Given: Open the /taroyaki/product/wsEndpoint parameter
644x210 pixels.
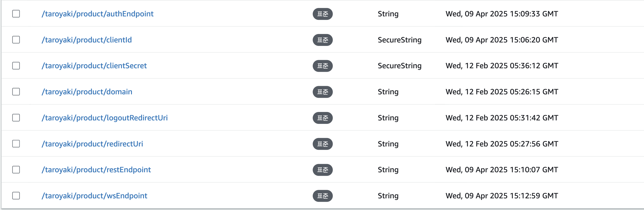Looking at the screenshot, I should point(94,196).
